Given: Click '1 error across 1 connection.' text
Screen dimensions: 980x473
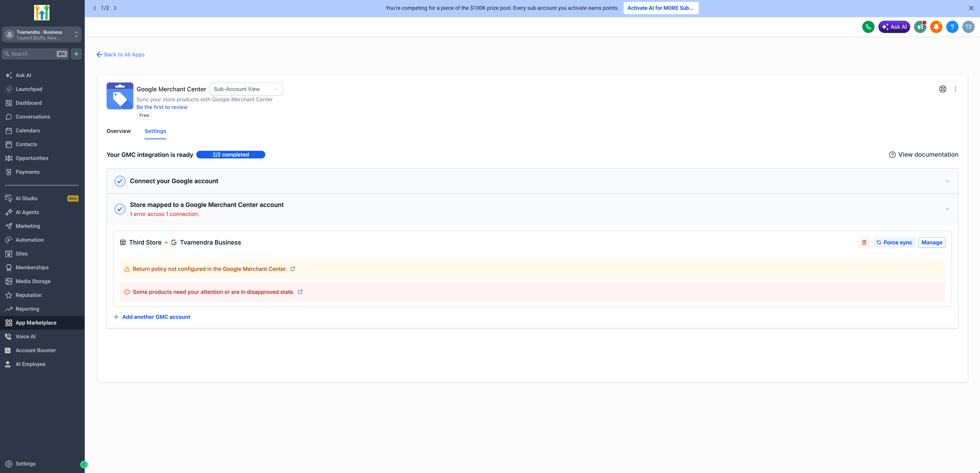Looking at the screenshot, I should click(x=164, y=214).
